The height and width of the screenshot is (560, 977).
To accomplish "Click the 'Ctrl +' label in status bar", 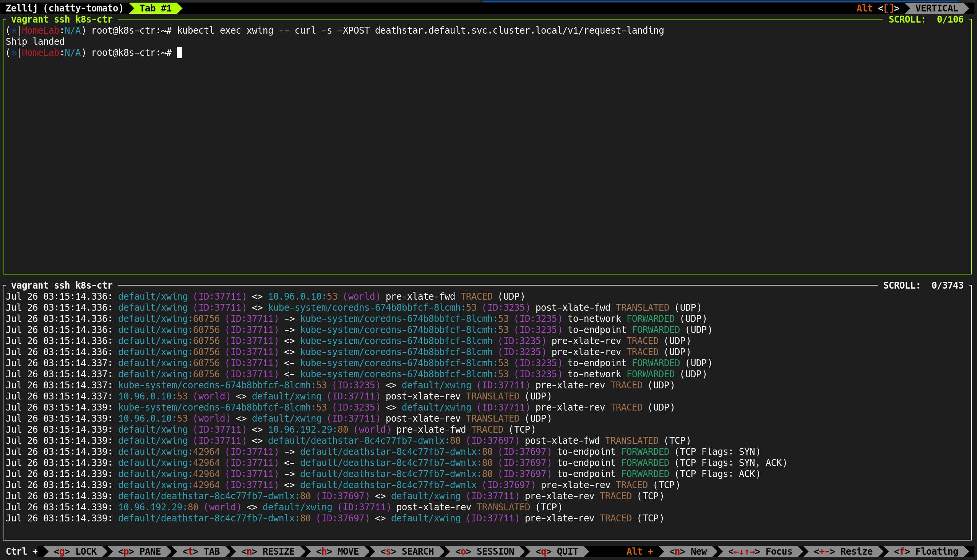I will [21, 551].
